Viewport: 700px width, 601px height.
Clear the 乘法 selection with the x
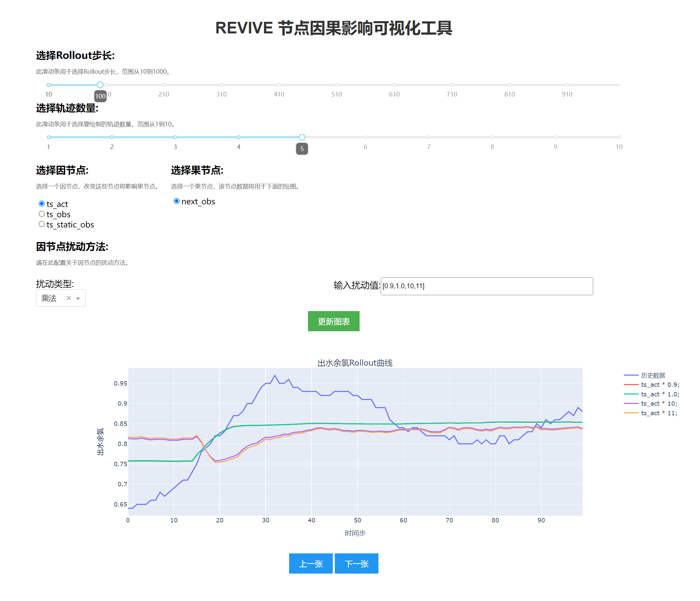(x=68, y=298)
